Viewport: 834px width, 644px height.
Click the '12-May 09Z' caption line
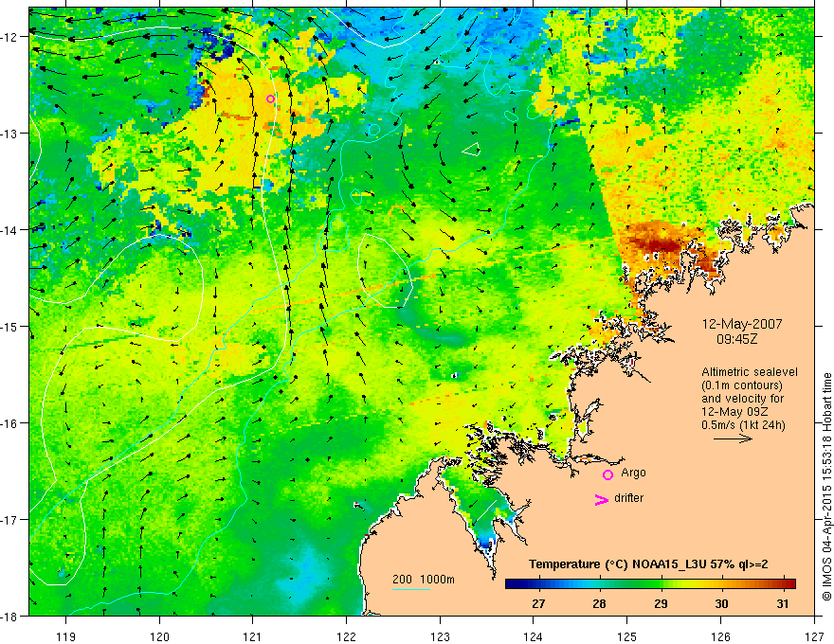(x=734, y=412)
